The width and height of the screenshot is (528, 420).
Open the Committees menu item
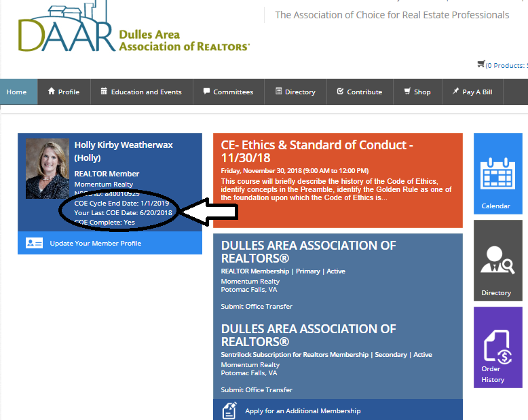(x=229, y=92)
